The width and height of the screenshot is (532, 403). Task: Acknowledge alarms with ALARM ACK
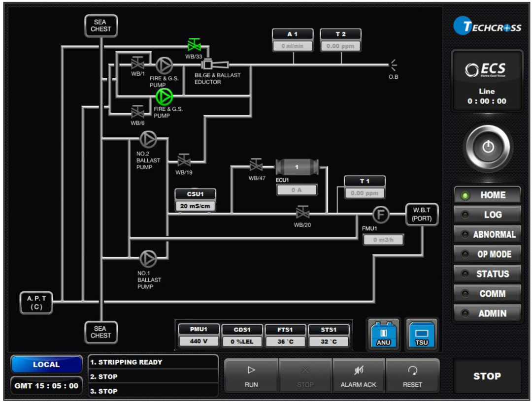point(358,376)
